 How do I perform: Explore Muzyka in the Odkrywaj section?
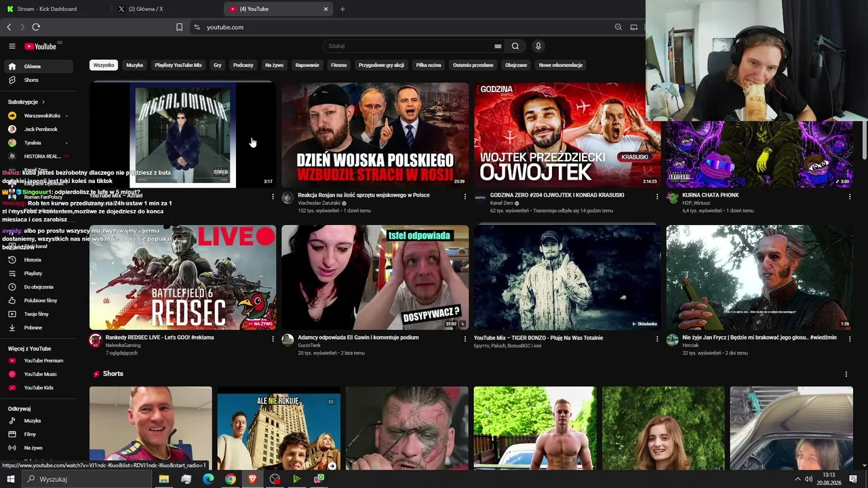(x=39, y=421)
